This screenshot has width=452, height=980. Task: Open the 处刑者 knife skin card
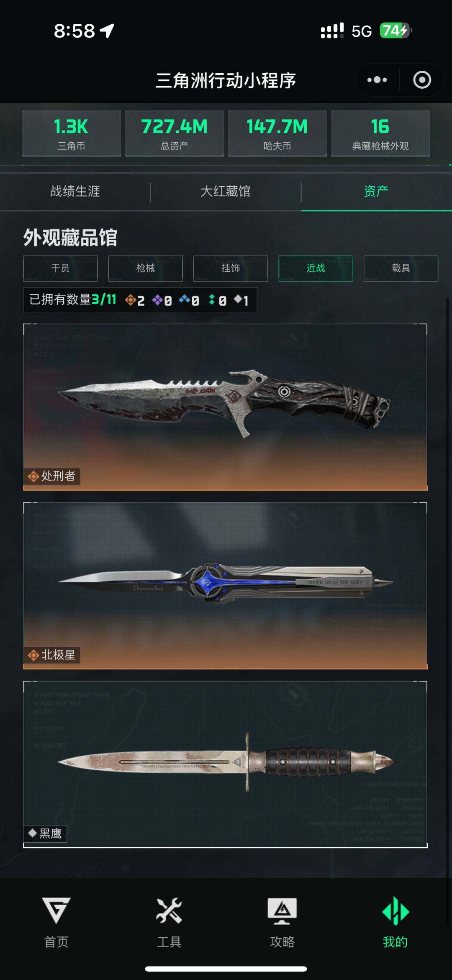point(225,406)
